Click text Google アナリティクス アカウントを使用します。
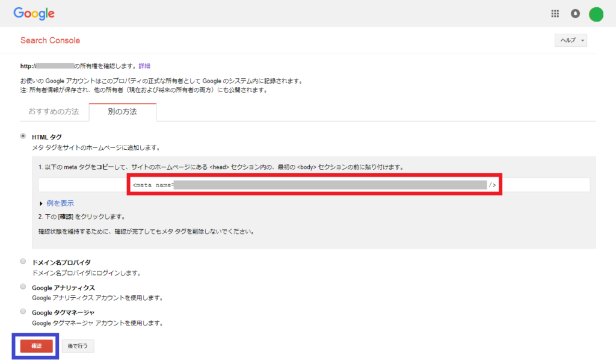 coord(97,298)
